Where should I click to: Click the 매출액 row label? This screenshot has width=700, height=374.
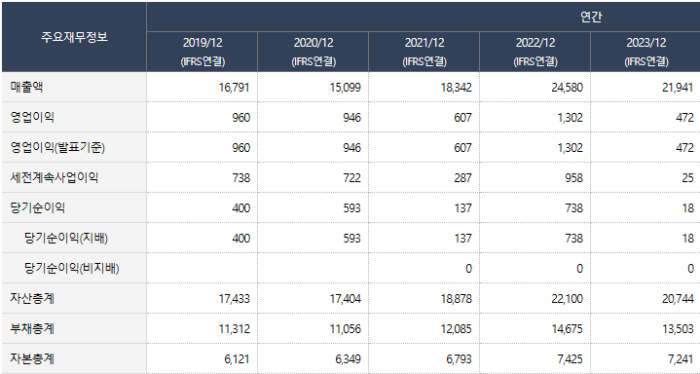point(27,87)
